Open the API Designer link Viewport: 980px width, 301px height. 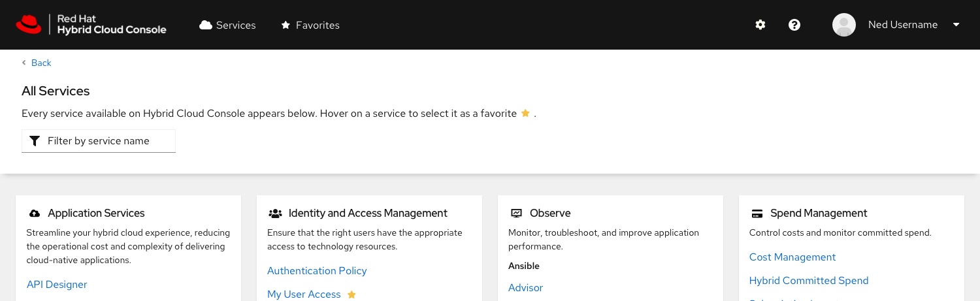[57, 285]
